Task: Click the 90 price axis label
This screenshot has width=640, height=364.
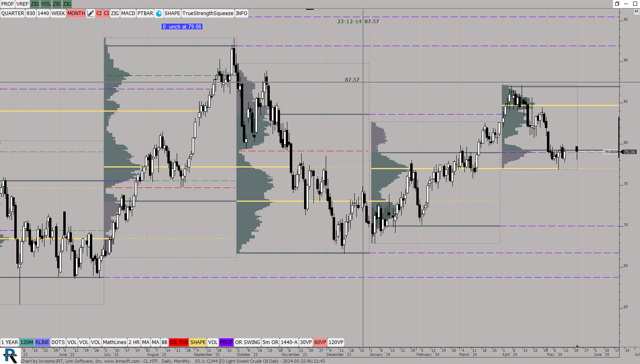Action: click(626, 60)
